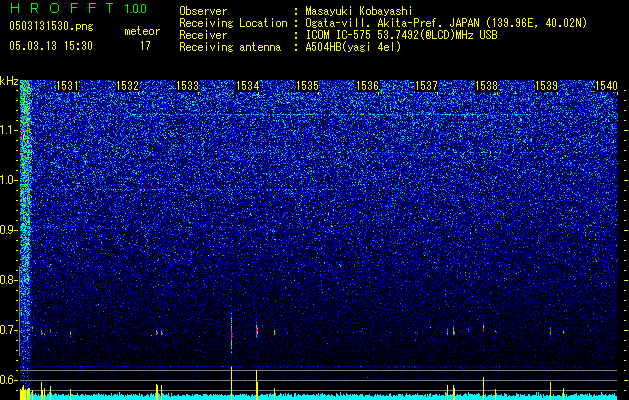Click the 0.8 frequency axis label
The height and width of the screenshot is (400, 629).
(x=8, y=280)
